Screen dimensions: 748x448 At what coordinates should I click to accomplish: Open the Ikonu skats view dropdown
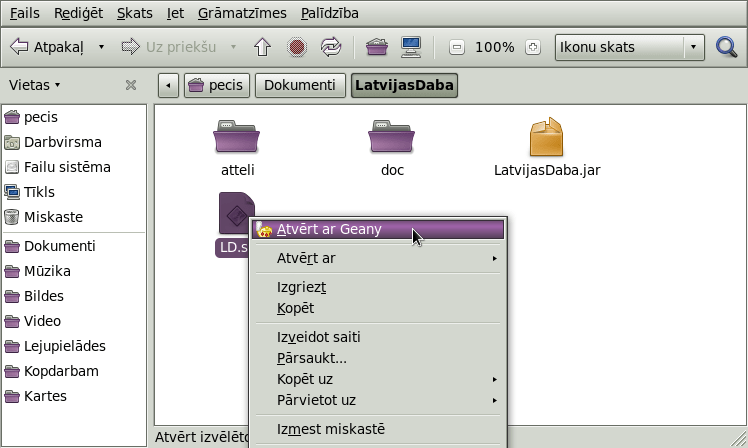pos(630,47)
